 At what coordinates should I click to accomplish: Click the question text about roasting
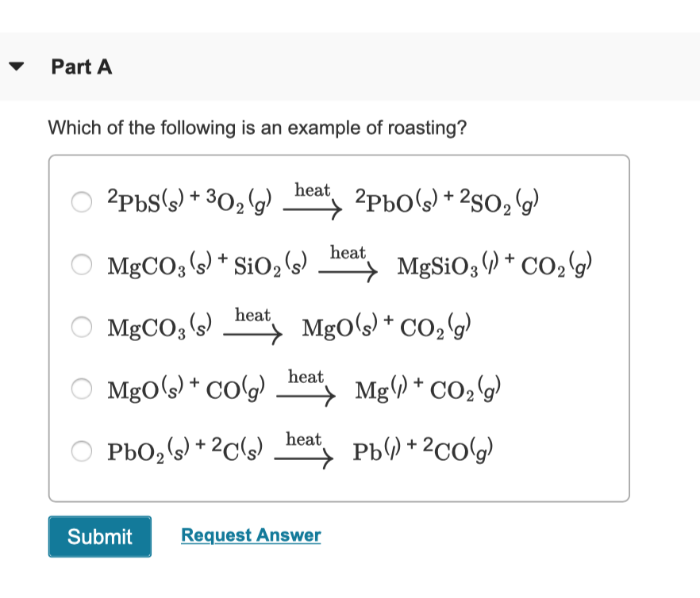pyautogui.click(x=257, y=128)
